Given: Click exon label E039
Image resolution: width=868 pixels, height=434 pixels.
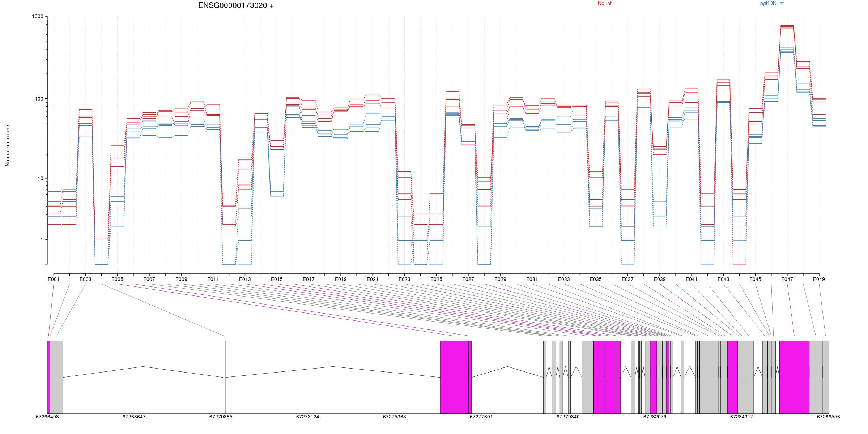Looking at the screenshot, I should (x=660, y=279).
